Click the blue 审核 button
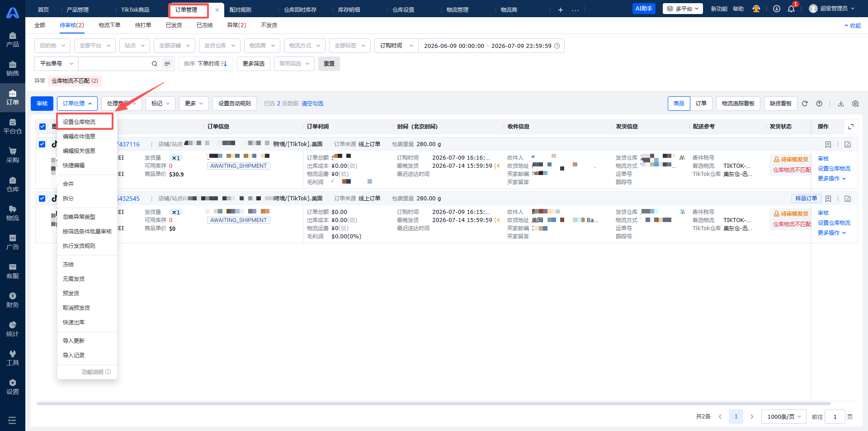 click(x=42, y=104)
